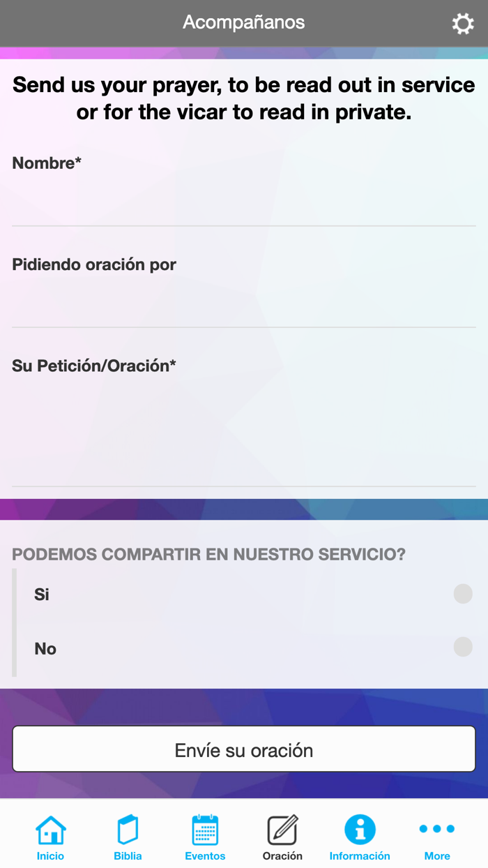The image size is (488, 868).
Task: Click the Pidiendo oración por field
Action: (x=244, y=304)
